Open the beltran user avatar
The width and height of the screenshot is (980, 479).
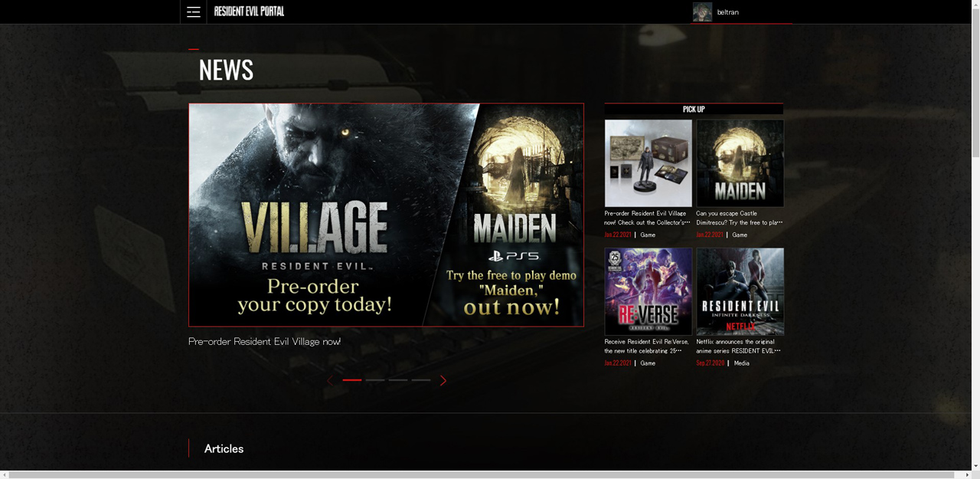click(702, 11)
